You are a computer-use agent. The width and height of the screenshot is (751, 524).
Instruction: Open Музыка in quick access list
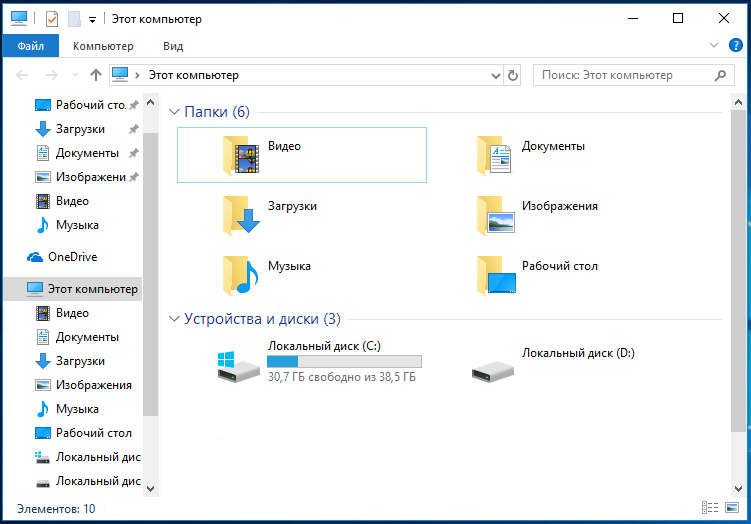67,225
